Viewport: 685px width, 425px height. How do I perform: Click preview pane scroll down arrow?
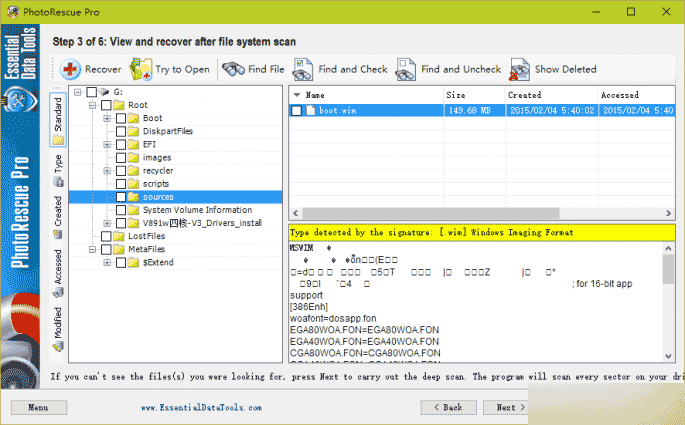pos(668,356)
